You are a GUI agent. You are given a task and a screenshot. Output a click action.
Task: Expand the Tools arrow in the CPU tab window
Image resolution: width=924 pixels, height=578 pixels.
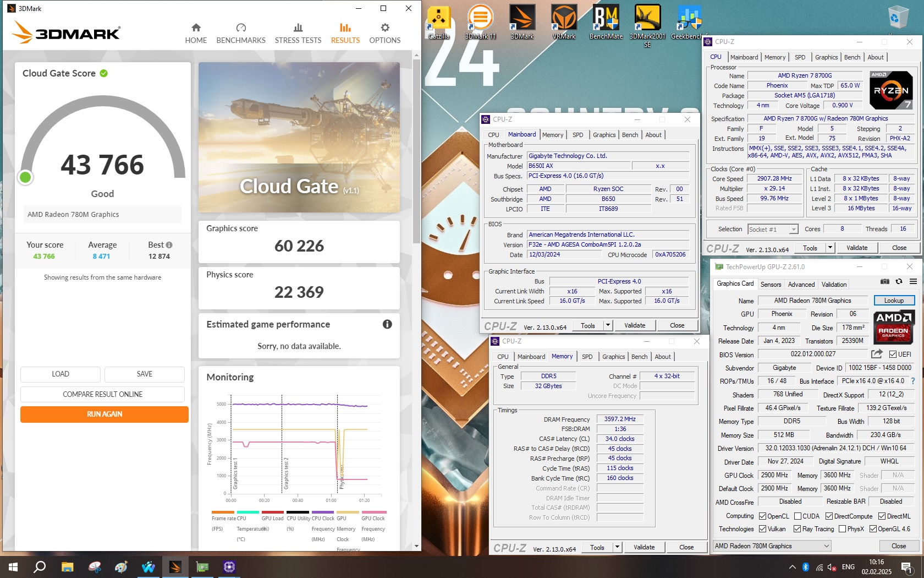click(830, 248)
